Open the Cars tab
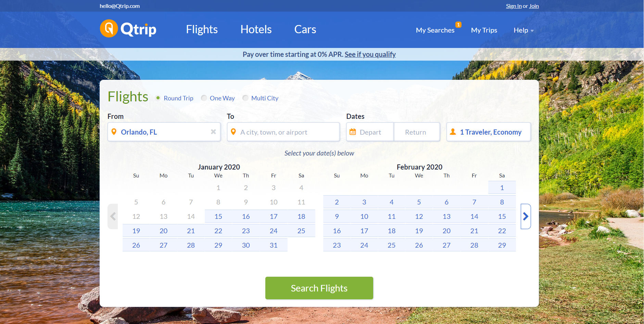The width and height of the screenshot is (644, 324). [305, 29]
